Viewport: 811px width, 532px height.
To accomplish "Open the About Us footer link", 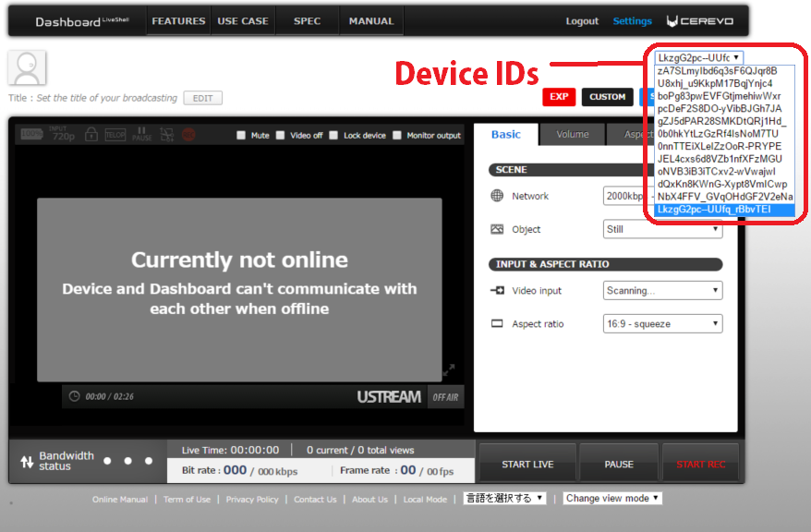I will (x=369, y=500).
